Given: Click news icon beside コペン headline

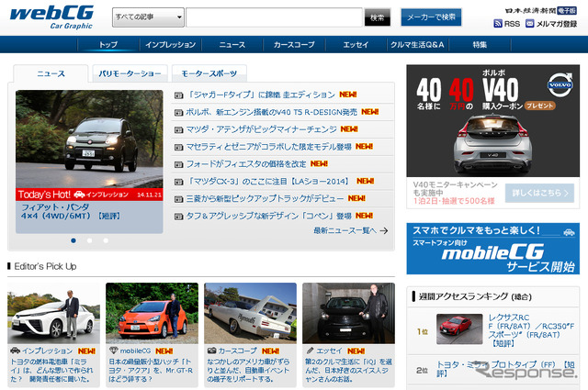Looking at the screenshot, I should point(179,217).
